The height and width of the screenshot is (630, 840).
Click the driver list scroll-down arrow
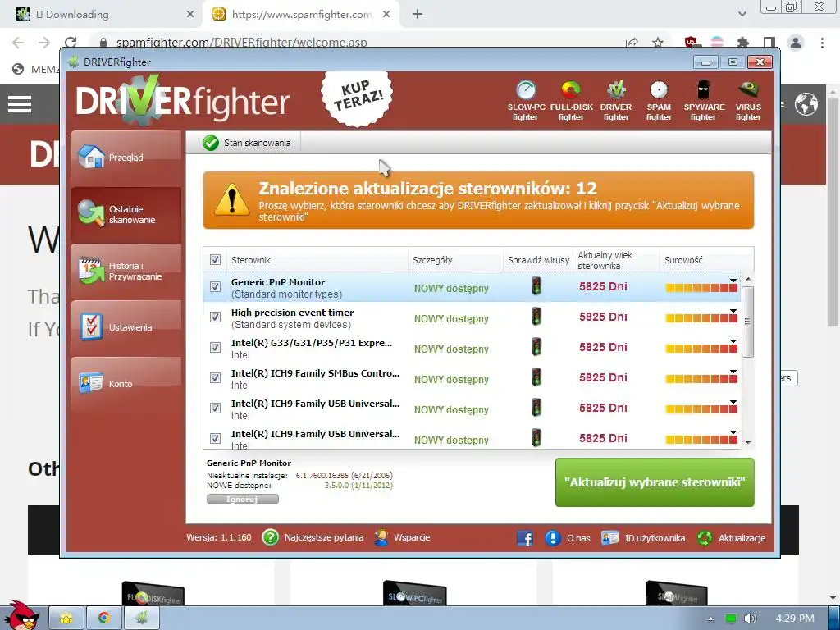click(x=748, y=442)
